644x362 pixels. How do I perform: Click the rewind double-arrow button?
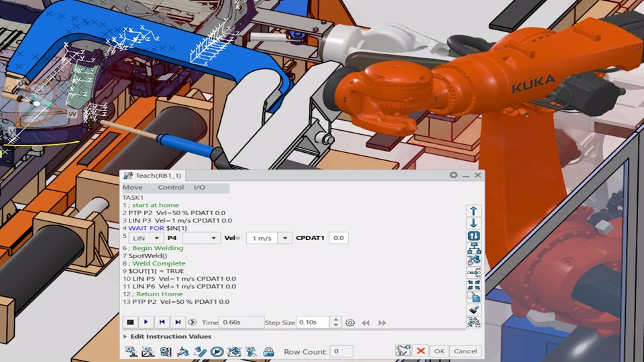366,322
